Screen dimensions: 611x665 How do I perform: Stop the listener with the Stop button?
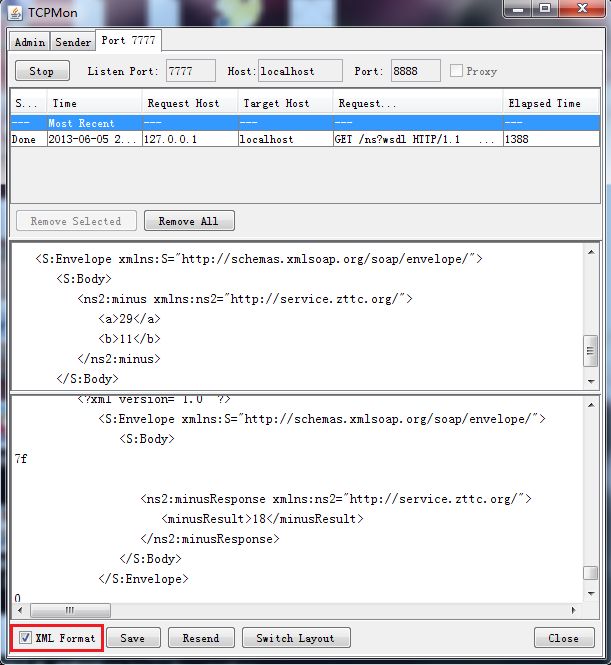[42, 71]
